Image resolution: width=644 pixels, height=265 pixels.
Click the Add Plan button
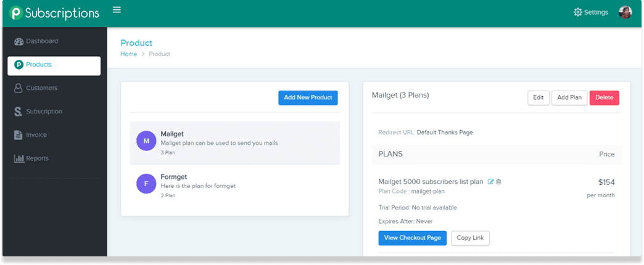coord(569,97)
